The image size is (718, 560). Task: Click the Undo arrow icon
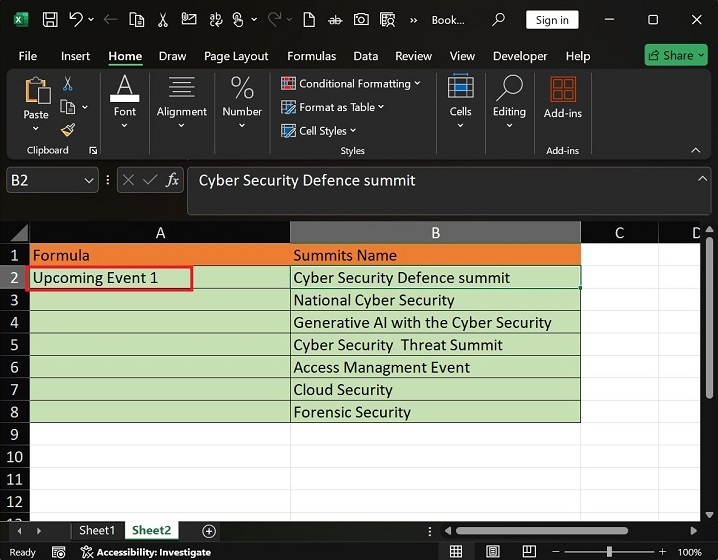tap(75, 19)
